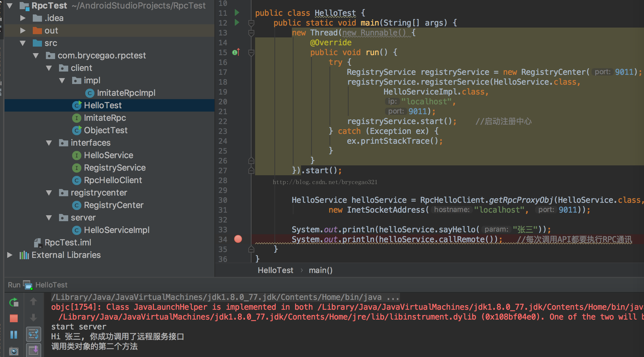Collapse the RpcTest project root
The image size is (644, 357).
click(10, 6)
